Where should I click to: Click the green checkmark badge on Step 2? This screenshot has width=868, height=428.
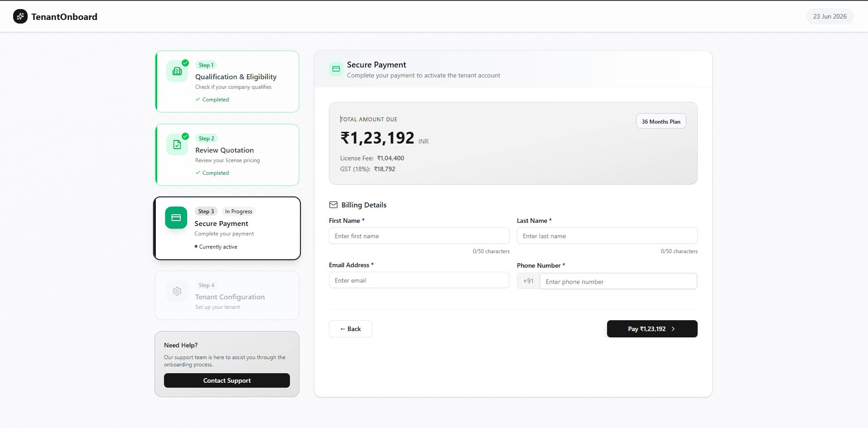(x=185, y=136)
